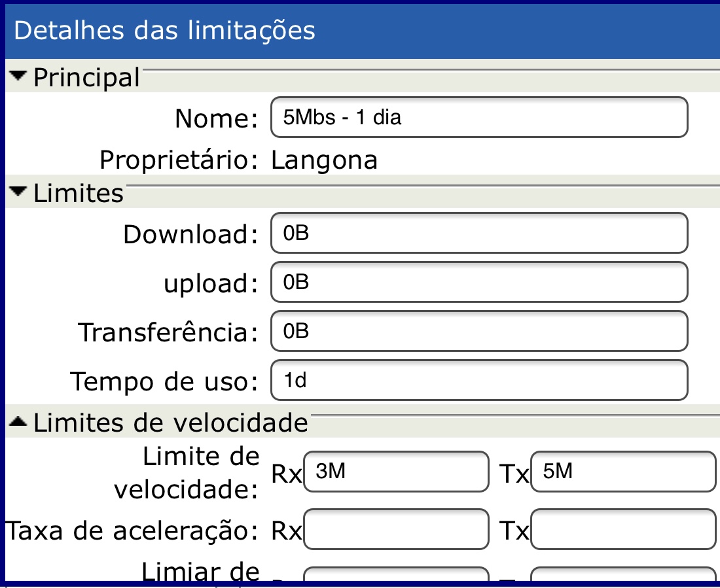Click the Limites de velocidade header label
Image resolution: width=720 pixels, height=588 pixels.
click(170, 423)
